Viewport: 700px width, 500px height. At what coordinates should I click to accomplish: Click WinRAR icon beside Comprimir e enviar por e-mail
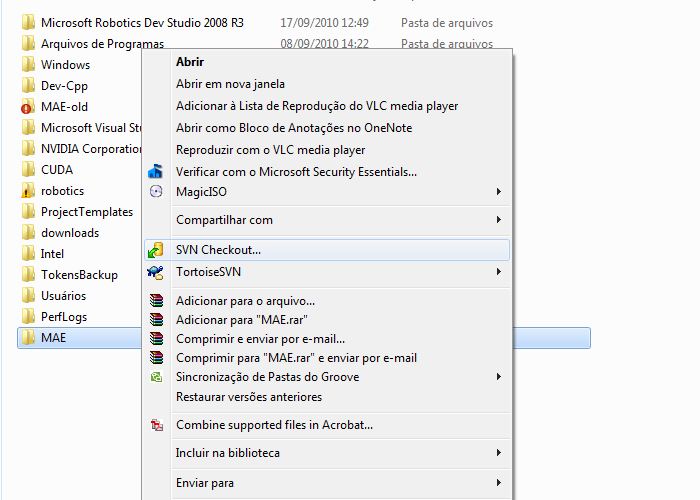click(x=156, y=339)
